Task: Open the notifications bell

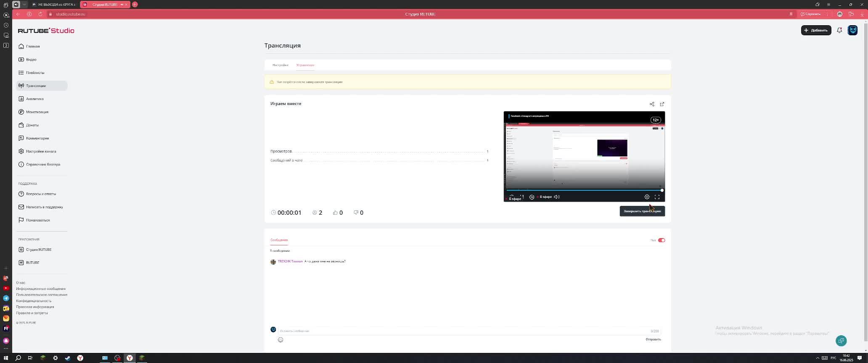Action: point(839,30)
